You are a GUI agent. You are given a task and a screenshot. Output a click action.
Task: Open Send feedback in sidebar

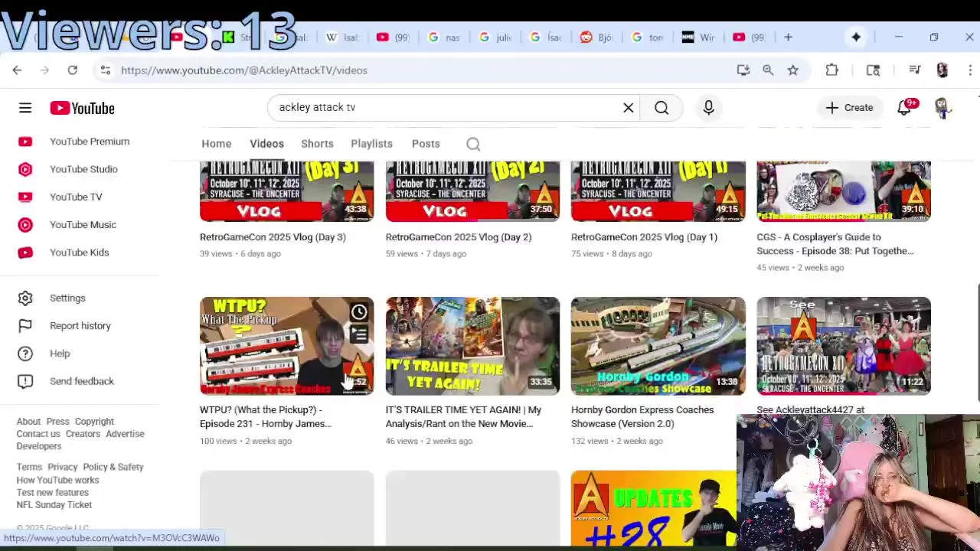point(80,381)
